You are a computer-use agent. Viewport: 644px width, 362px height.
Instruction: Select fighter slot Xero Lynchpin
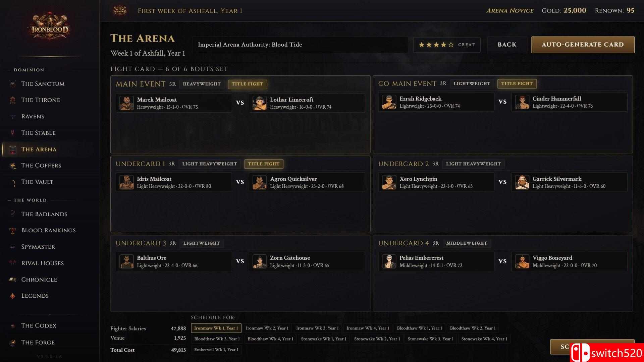click(436, 182)
